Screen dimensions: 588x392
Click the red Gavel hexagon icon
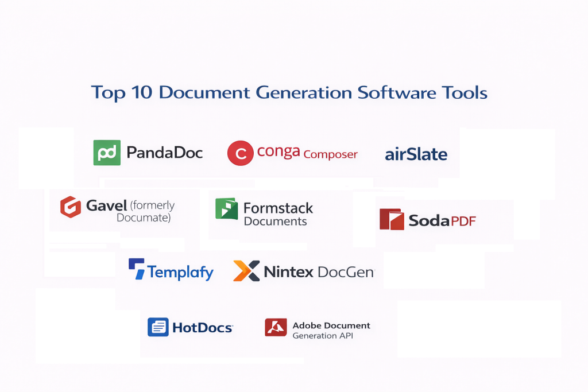click(x=71, y=207)
